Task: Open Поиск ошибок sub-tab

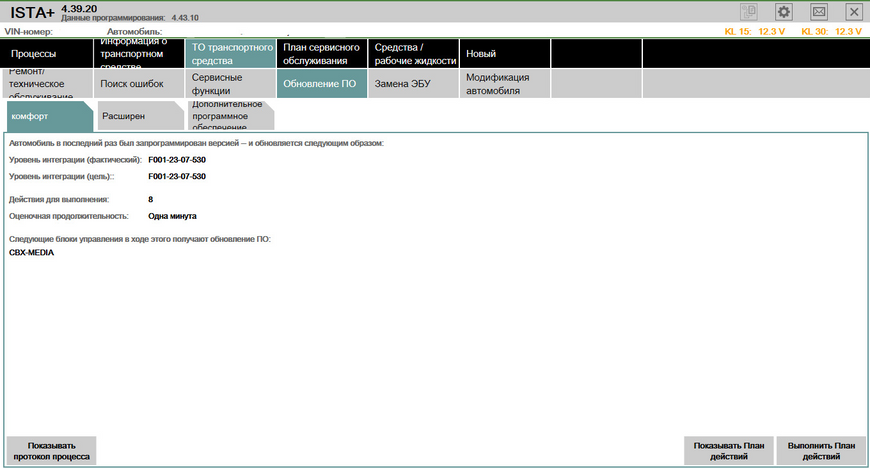Action: 139,84
